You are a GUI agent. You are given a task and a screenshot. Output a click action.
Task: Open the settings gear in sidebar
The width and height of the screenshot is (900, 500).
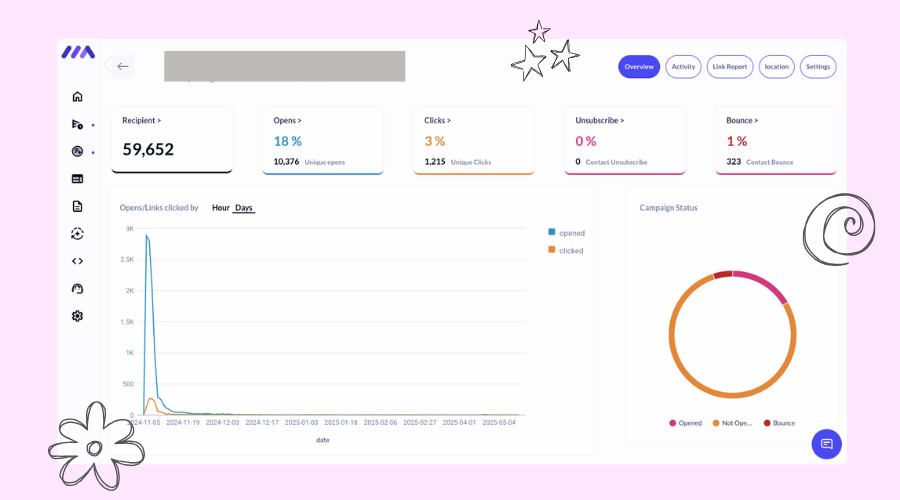(x=77, y=316)
